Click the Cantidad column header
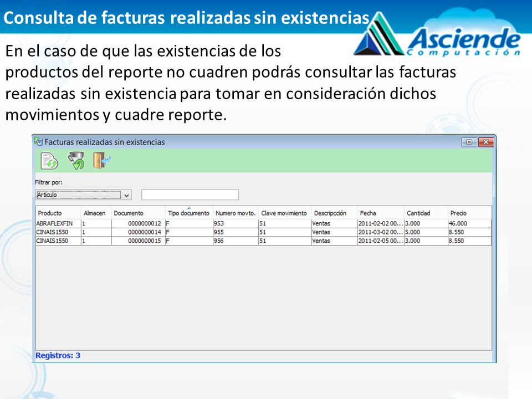The height and width of the screenshot is (399, 532). 426,213
